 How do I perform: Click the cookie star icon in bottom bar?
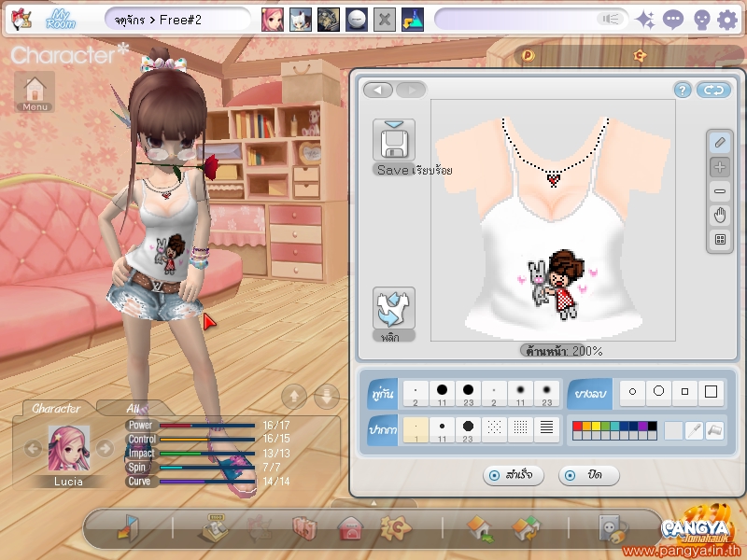pos(395,528)
